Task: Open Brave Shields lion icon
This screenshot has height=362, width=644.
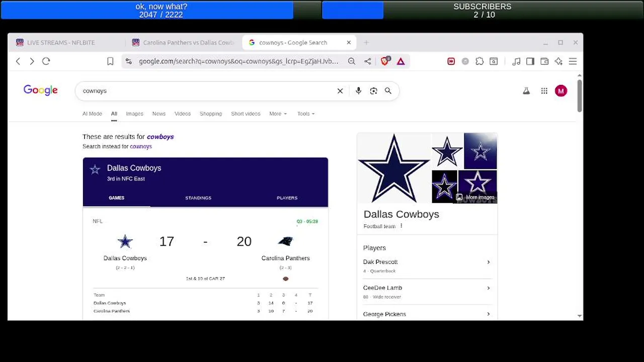Action: coord(385,61)
